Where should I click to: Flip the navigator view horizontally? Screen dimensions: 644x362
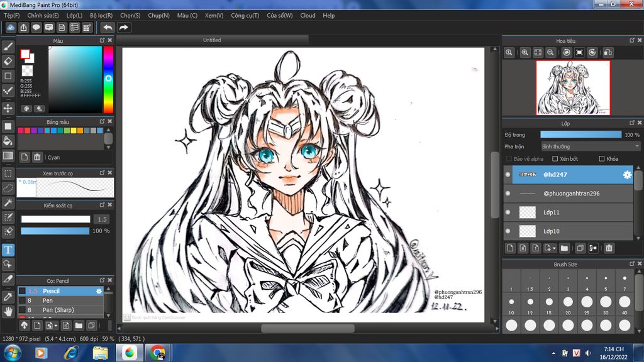[608, 53]
